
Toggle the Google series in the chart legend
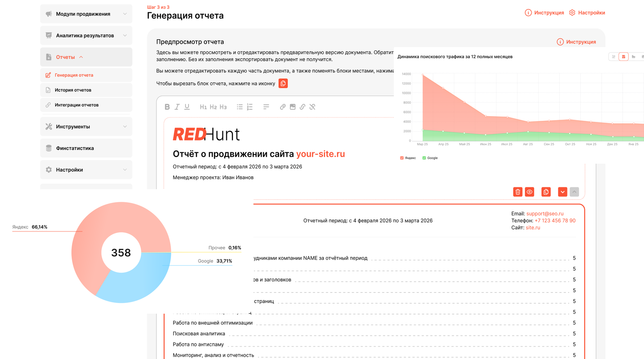tap(430, 158)
